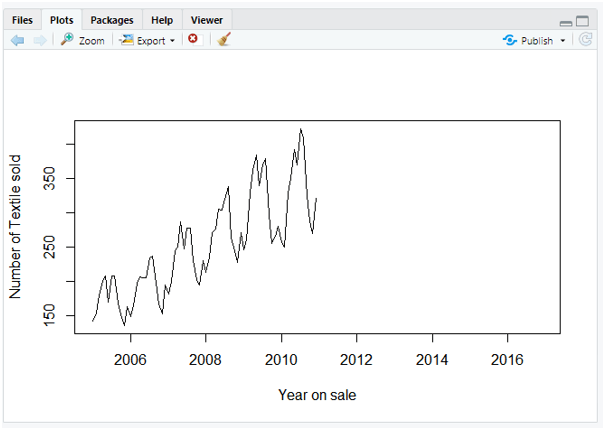This screenshot has width=603, height=428.
Task: Switch to the Files tab
Action: tap(22, 20)
